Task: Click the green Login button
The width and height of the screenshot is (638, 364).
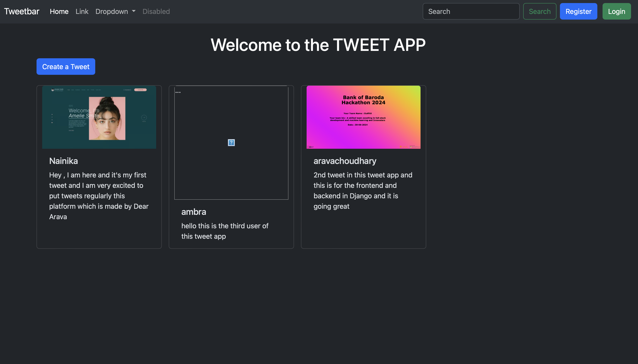Action: [x=616, y=11]
